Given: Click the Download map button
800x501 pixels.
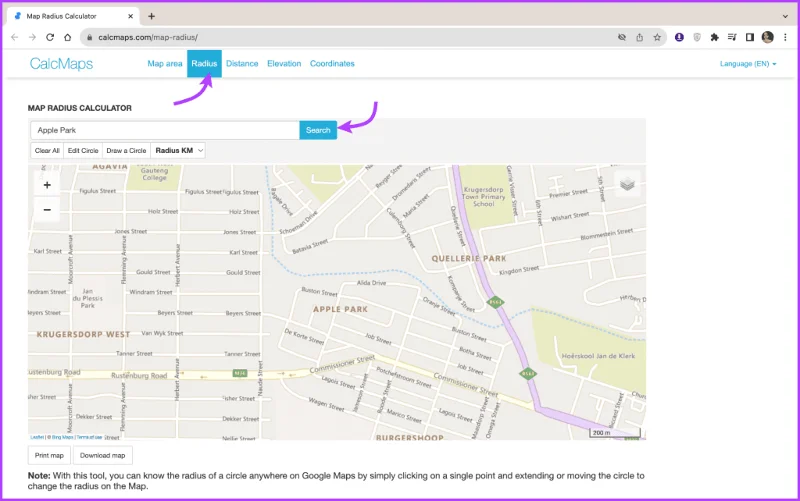Looking at the screenshot, I should pyautogui.click(x=103, y=455).
